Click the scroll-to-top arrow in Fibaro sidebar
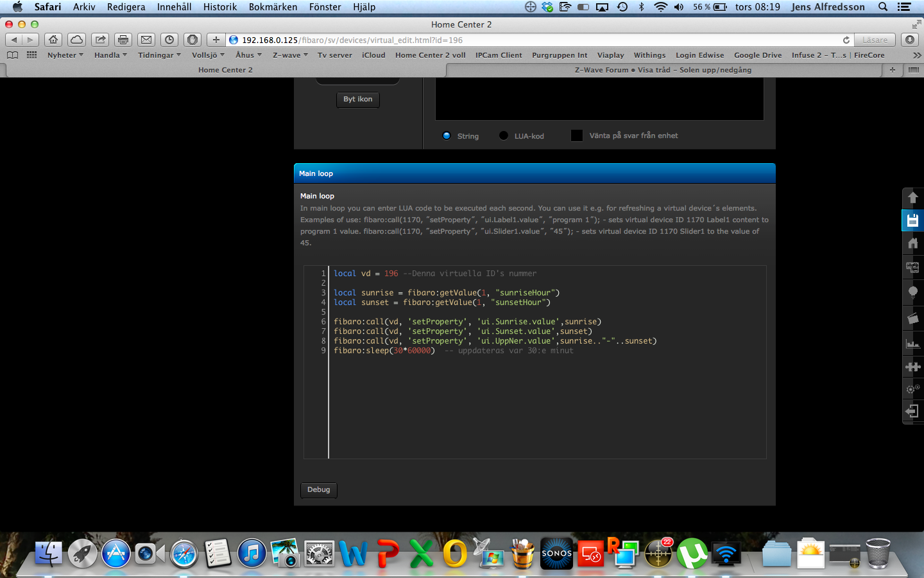This screenshot has height=578, width=924. coord(912,198)
